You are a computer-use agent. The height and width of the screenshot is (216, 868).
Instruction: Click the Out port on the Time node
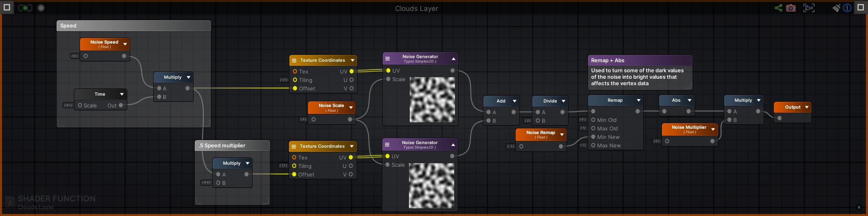121,105
